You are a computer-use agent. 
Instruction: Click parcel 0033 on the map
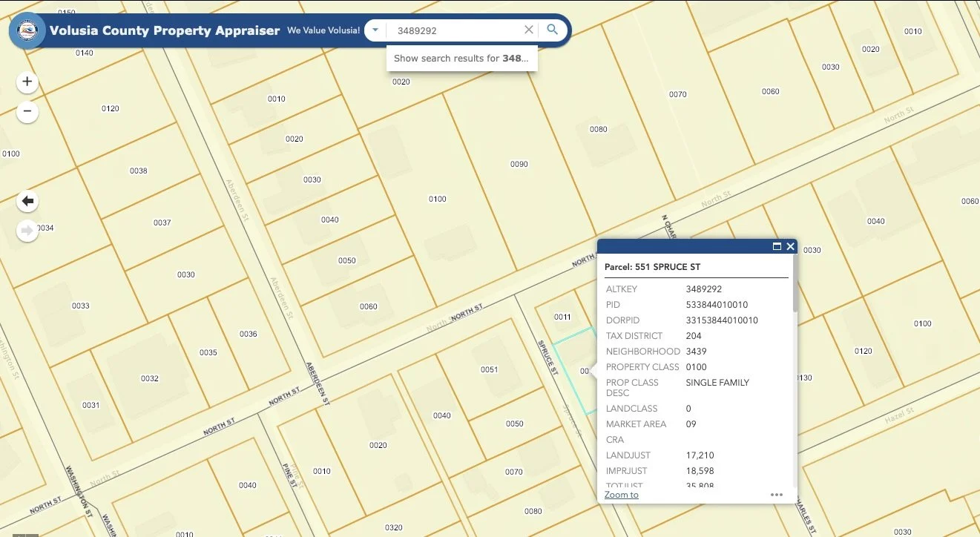(x=81, y=306)
